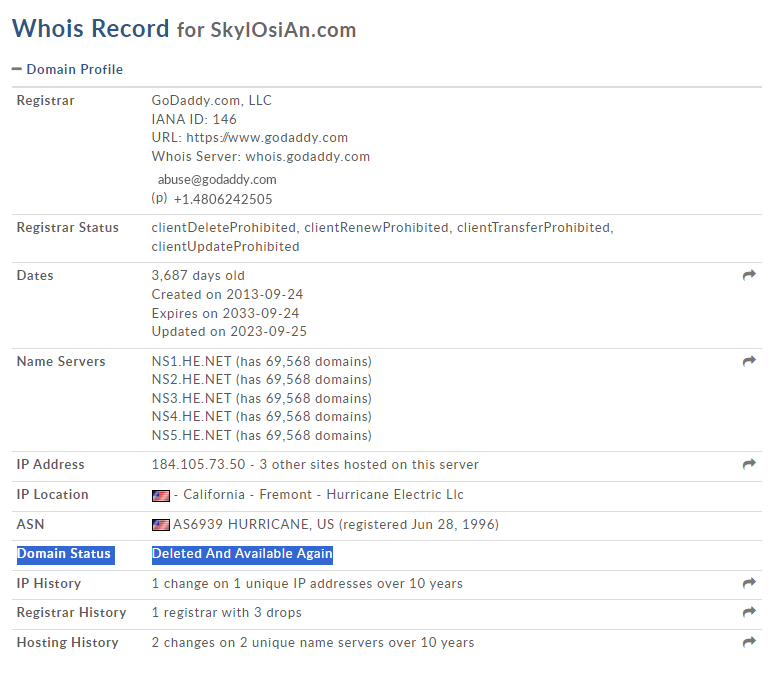Click the Hosting History row label
The width and height of the screenshot is (772, 674).
[x=67, y=642]
